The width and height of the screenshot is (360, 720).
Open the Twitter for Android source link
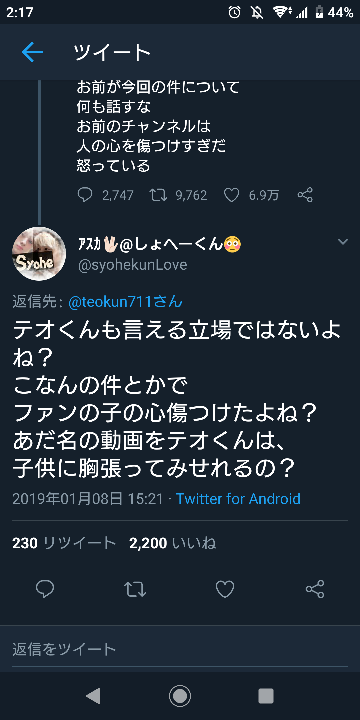click(x=238, y=499)
